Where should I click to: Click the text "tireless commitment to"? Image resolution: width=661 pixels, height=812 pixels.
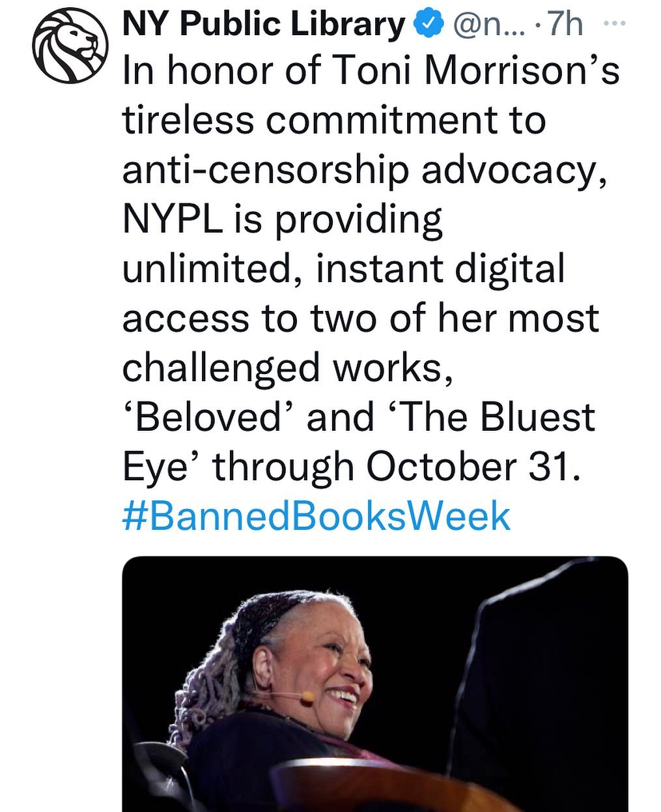(333, 121)
